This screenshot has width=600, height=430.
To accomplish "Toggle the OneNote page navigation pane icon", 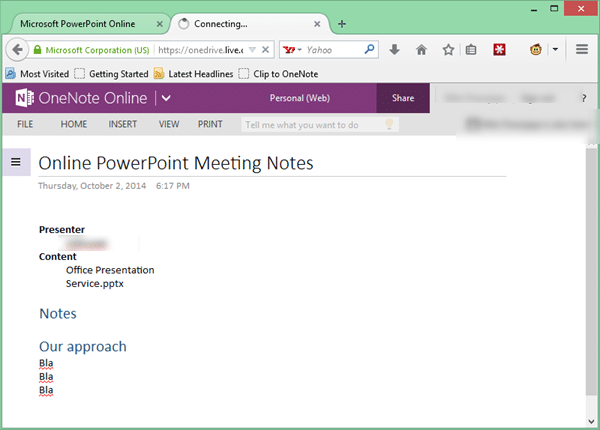I will coord(16,161).
